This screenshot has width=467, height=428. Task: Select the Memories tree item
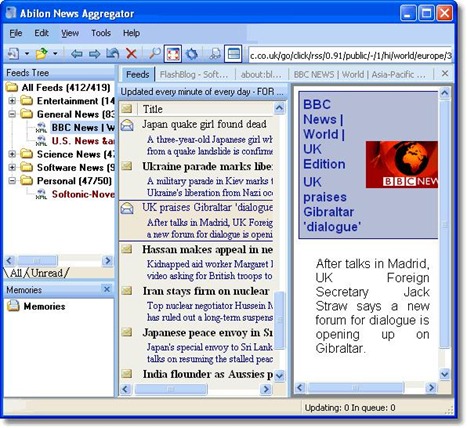click(44, 306)
